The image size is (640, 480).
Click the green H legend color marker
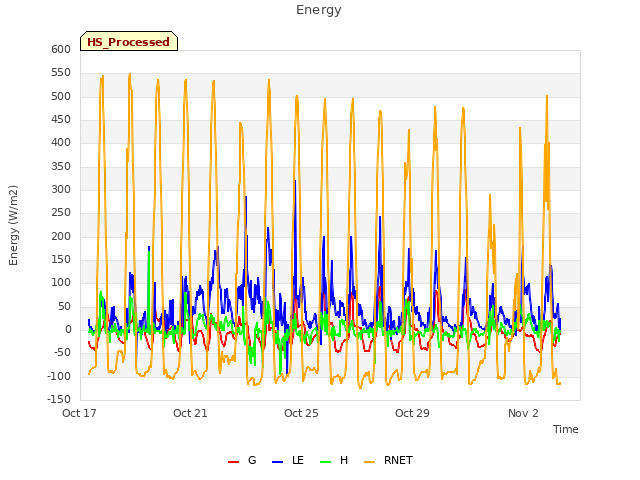[326, 462]
